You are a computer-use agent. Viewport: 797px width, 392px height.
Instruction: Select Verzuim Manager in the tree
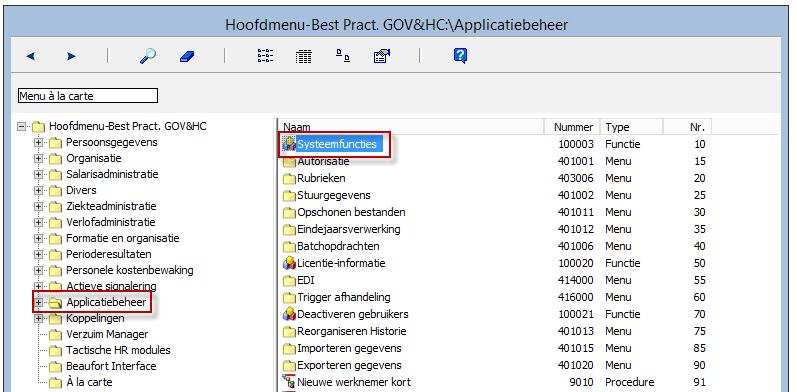click(107, 335)
